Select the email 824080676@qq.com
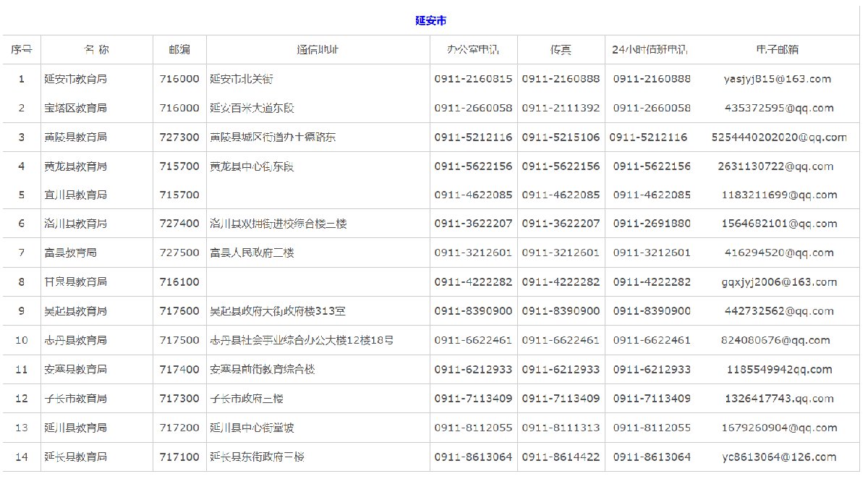 [775, 340]
